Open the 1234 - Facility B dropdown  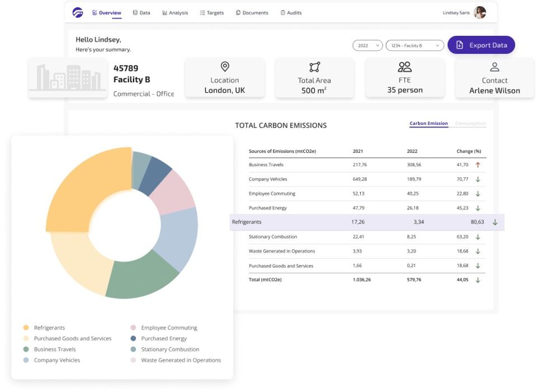pos(414,45)
